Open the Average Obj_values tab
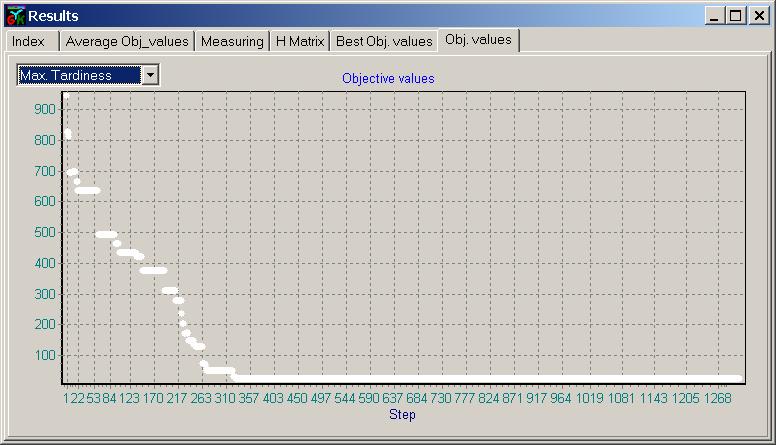Screen dimensions: 776x445 tap(127, 42)
